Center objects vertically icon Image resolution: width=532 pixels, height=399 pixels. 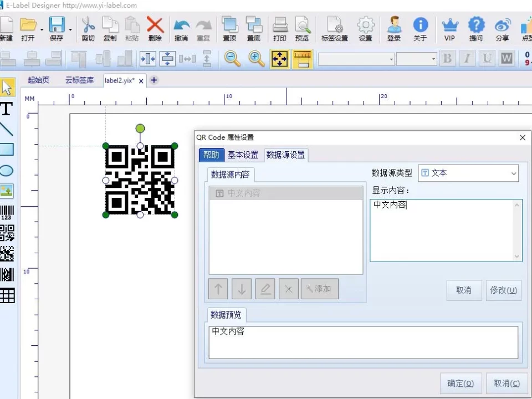click(167, 59)
